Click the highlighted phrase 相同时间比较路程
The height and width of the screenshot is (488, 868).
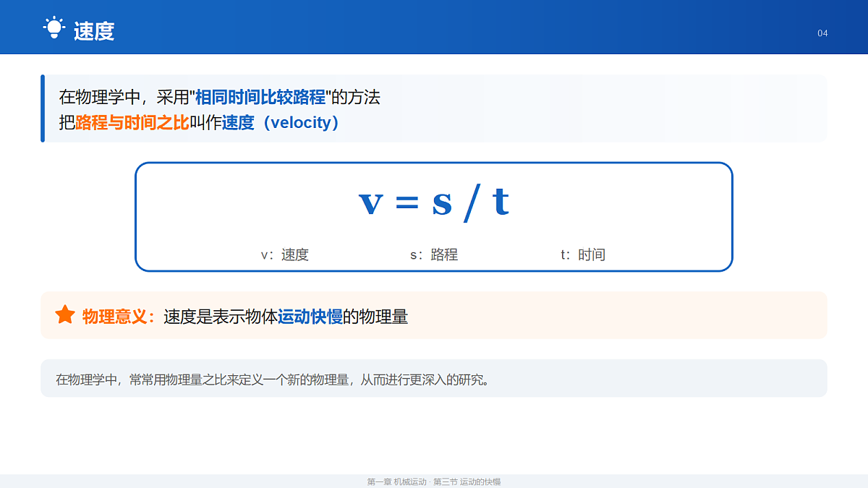click(x=260, y=98)
